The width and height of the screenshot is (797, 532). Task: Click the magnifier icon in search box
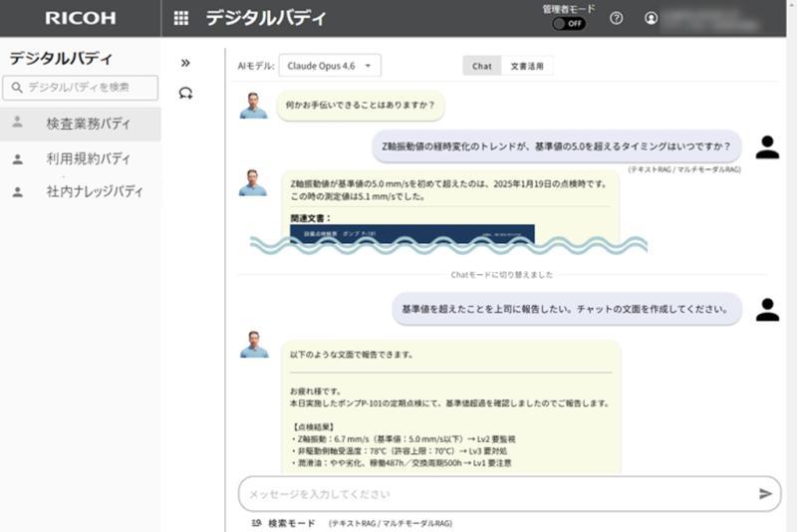click(x=17, y=88)
